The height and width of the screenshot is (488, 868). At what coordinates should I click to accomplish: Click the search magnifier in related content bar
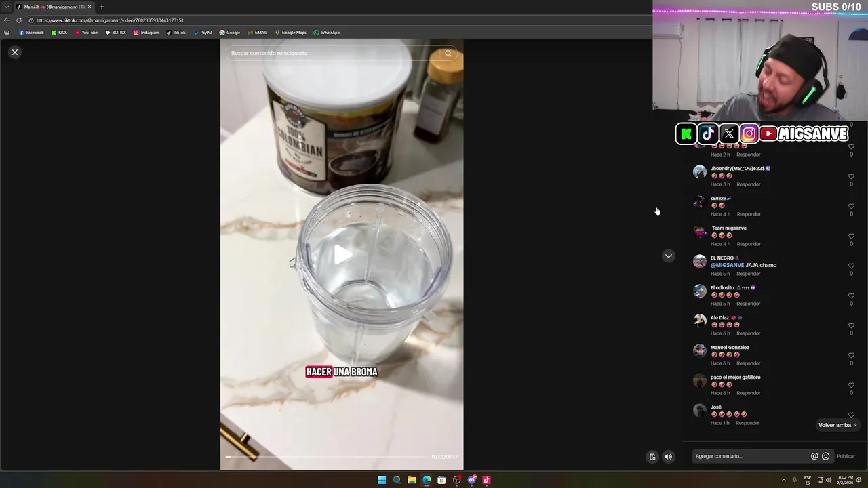pos(448,53)
